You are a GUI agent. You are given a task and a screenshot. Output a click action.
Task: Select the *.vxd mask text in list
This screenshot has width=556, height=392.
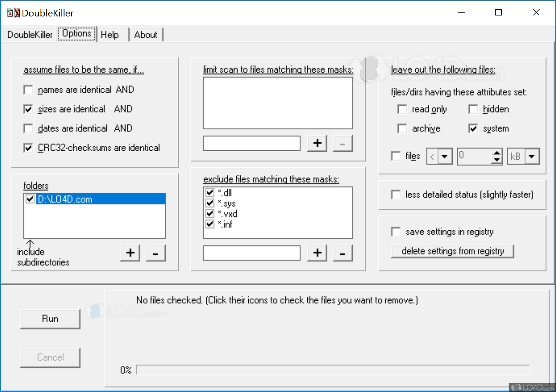point(227,214)
